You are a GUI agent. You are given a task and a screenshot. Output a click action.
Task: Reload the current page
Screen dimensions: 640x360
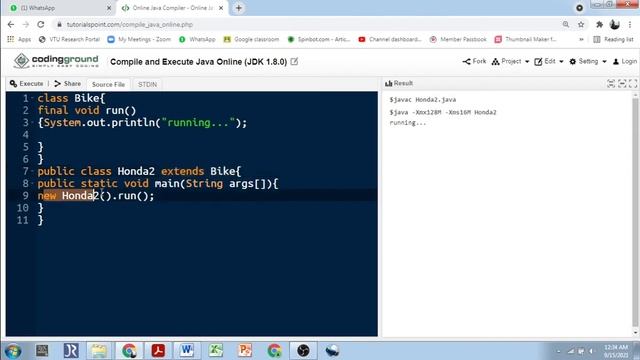coord(41,24)
